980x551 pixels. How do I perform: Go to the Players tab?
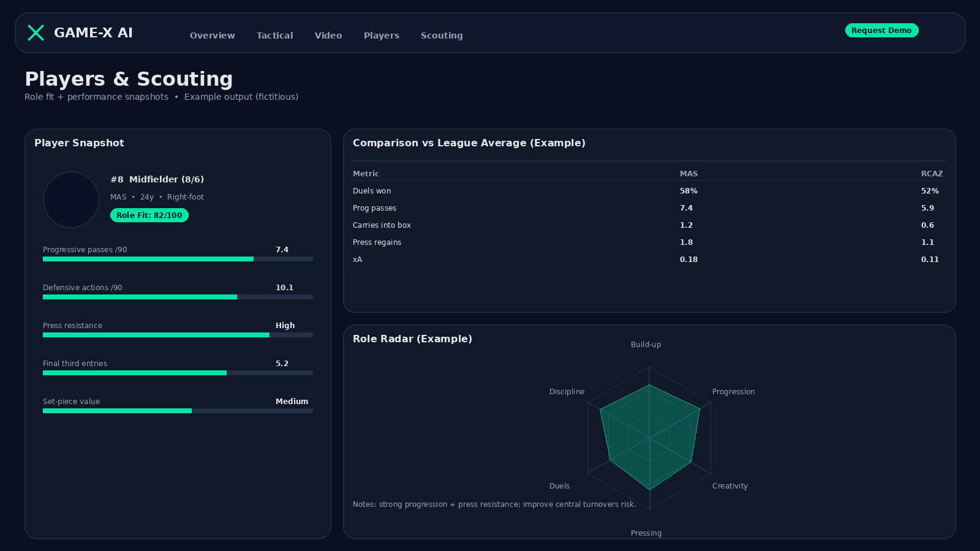[381, 36]
